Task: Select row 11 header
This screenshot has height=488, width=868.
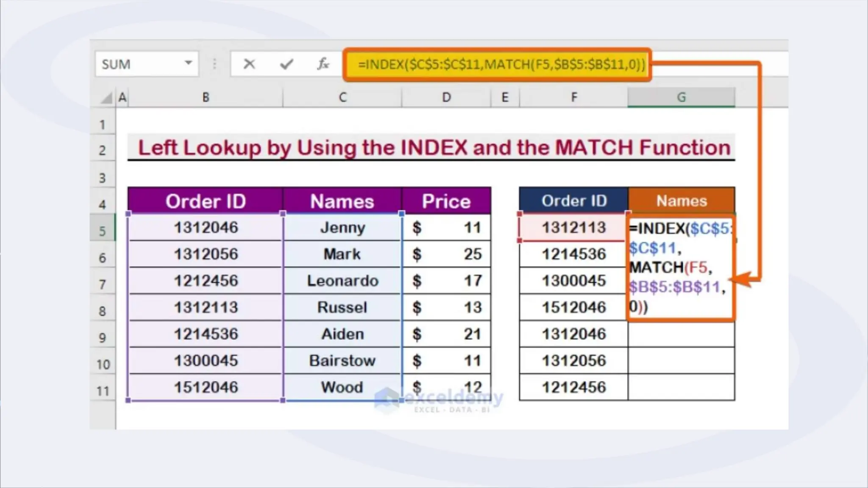Action: coord(102,391)
